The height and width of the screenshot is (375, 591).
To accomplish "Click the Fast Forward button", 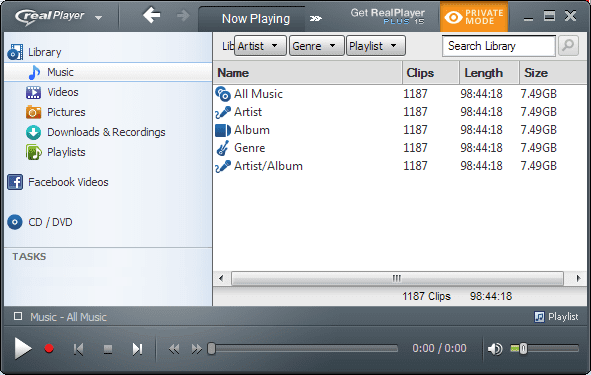I will (x=196, y=349).
